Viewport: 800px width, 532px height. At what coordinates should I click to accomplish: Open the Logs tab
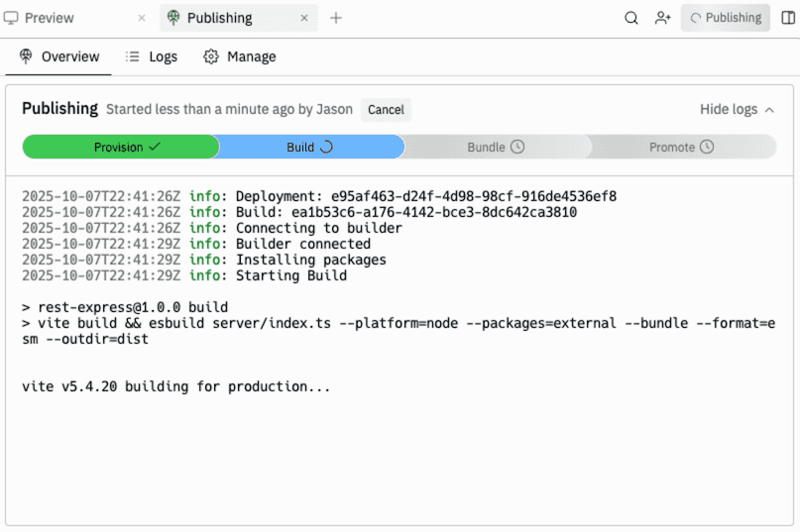click(x=152, y=56)
